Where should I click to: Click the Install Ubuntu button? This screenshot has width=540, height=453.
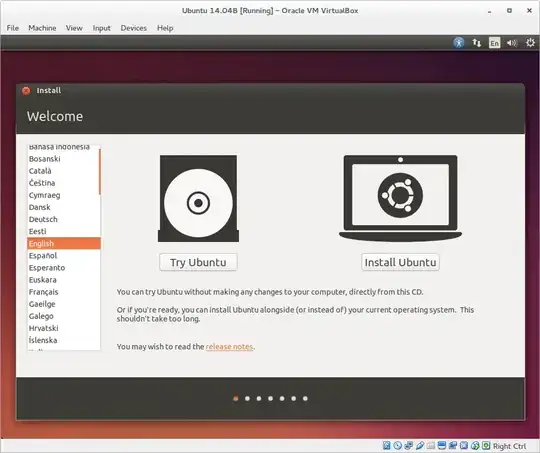coord(400,262)
